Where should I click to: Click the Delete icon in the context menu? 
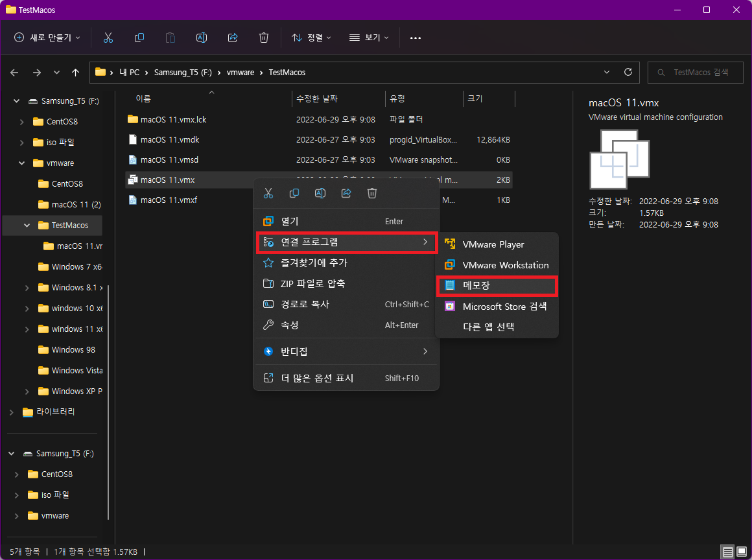371,193
